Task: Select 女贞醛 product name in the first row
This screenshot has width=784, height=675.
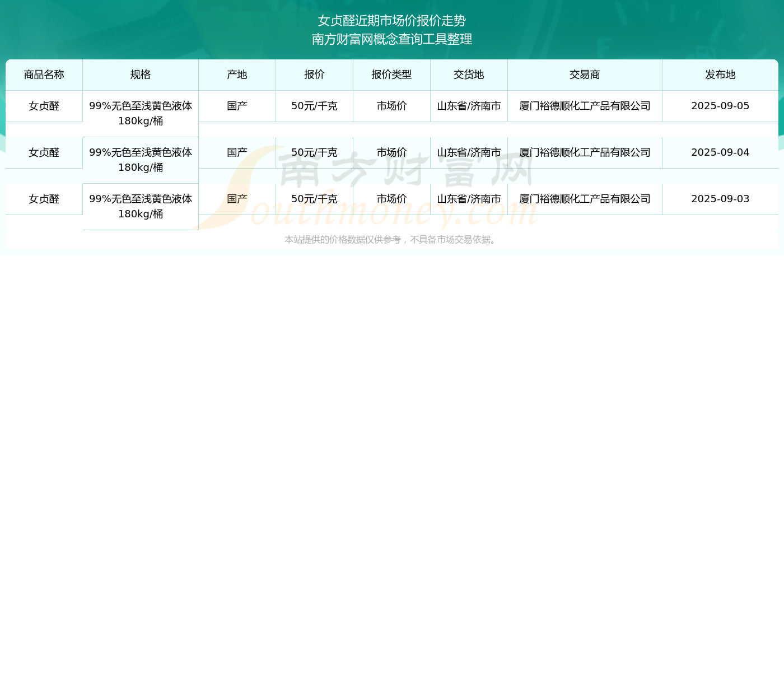Action: pos(44,106)
